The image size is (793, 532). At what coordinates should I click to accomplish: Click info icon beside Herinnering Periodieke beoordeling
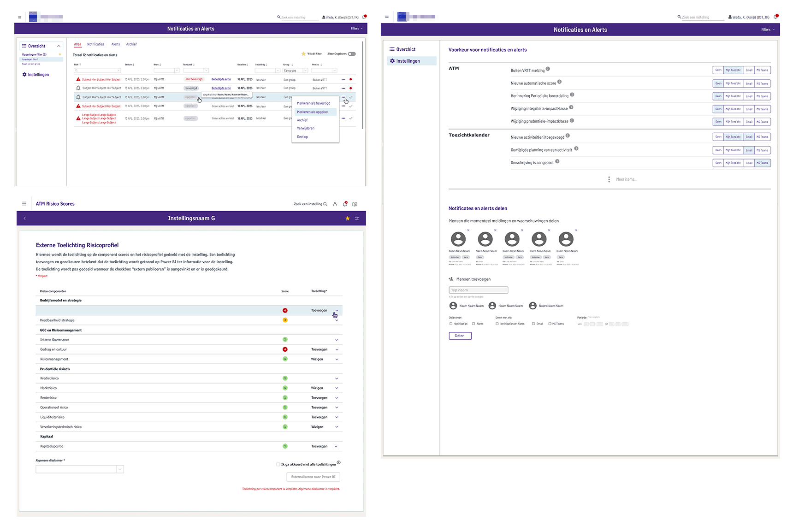pyautogui.click(x=572, y=95)
